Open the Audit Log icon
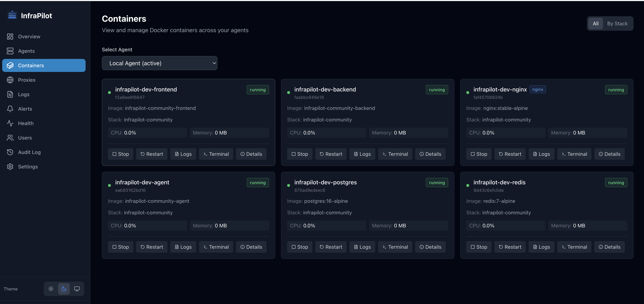 [x=10, y=152]
